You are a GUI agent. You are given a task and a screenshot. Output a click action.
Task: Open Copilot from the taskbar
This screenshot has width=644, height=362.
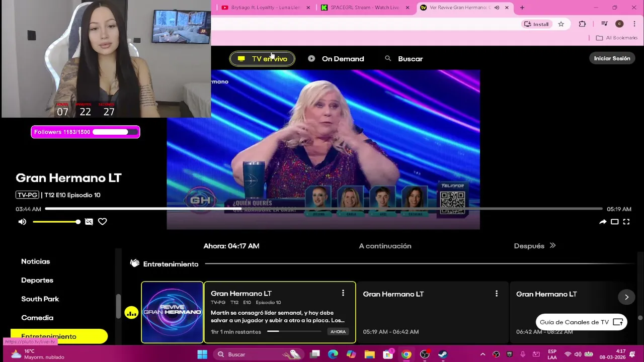(351, 354)
